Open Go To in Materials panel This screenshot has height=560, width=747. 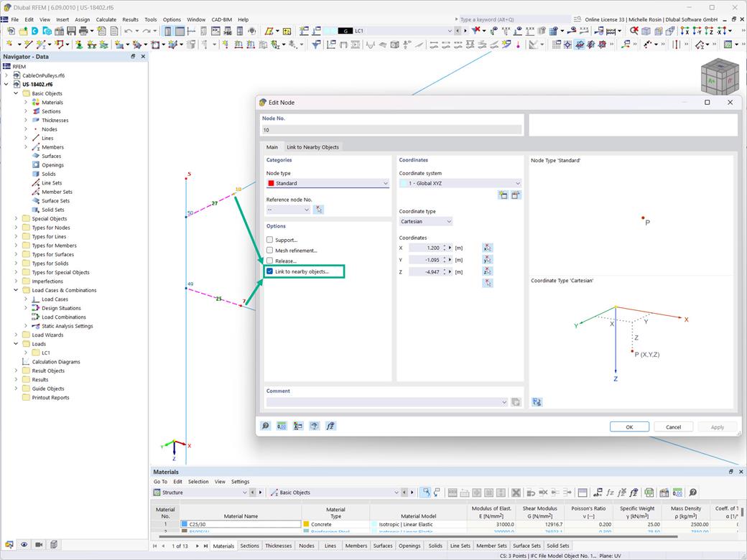(160, 482)
